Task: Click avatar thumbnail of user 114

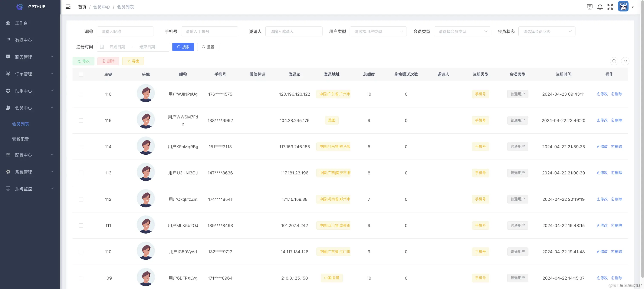Action: point(146,146)
